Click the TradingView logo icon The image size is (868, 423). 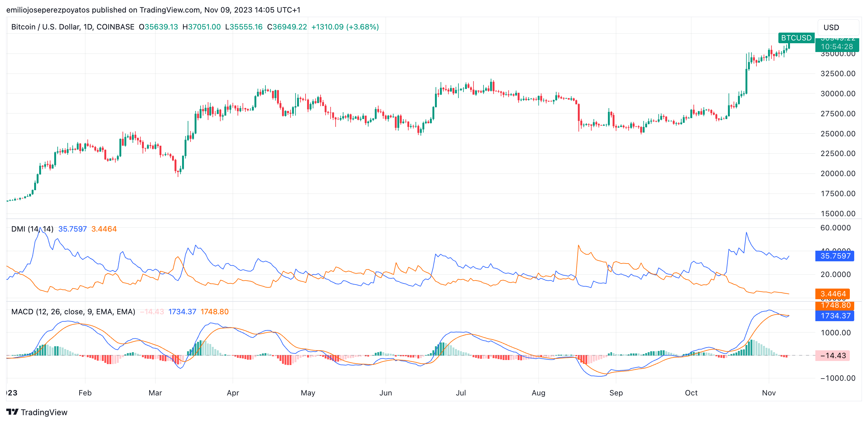[12, 412]
